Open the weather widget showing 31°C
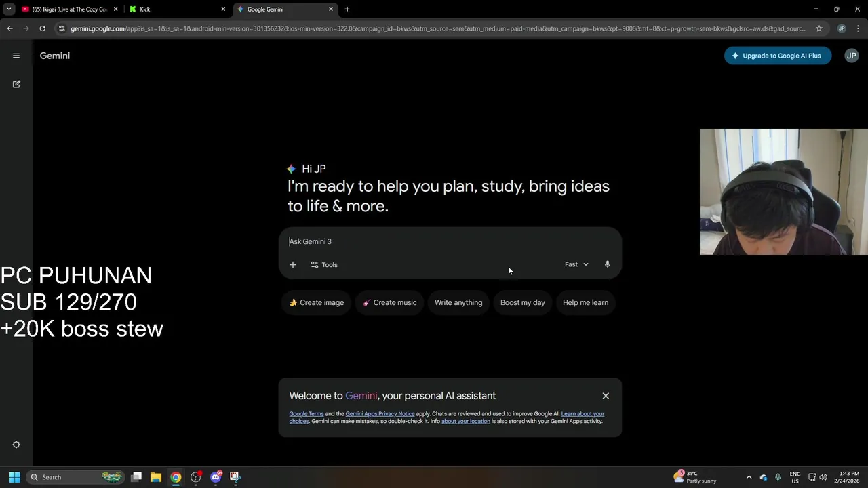 click(695, 477)
